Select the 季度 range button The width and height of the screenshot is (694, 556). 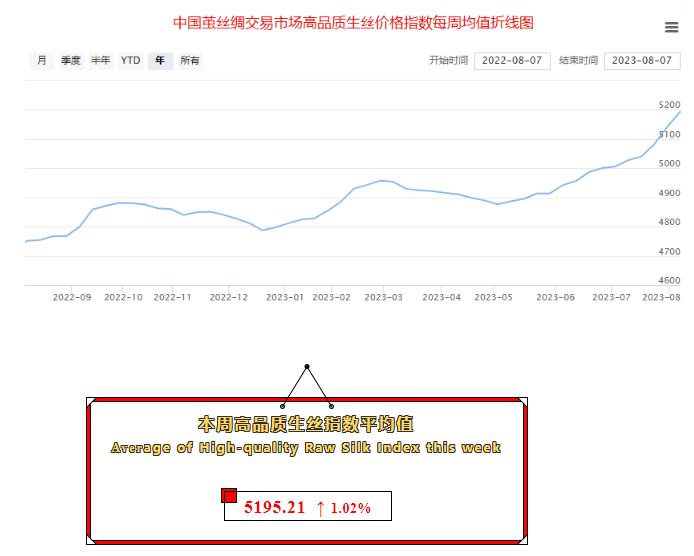click(70, 61)
